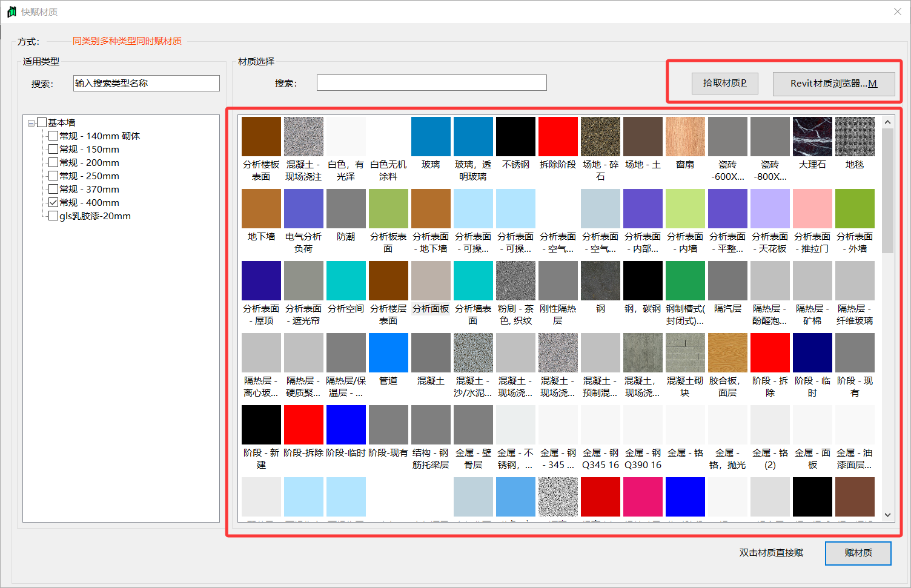Choose the 分析空间 cyan material swatch
The height and width of the screenshot is (588, 911).
(346, 281)
